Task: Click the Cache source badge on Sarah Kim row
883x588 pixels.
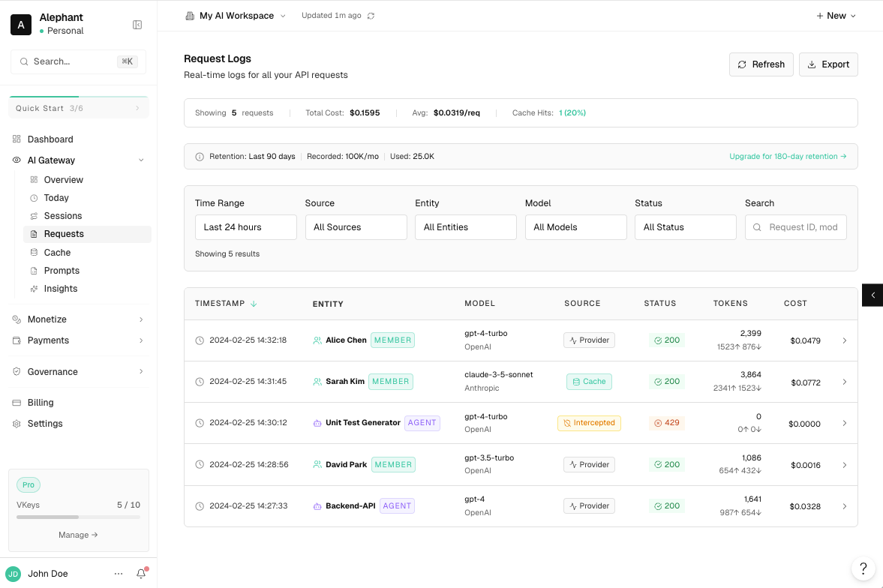Action: (589, 381)
